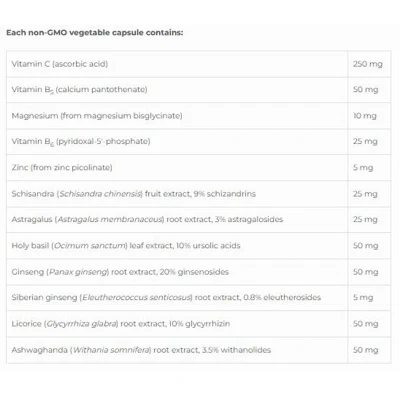This screenshot has height=400, width=400.
Task: Click the Panax ginseng root extract text
Action: click(x=120, y=272)
